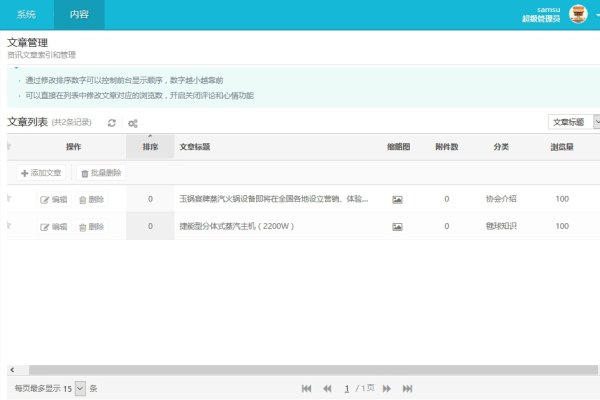Click view count 100 in 捷能型 row
Screen dimensions: 600x400
coord(562,226)
